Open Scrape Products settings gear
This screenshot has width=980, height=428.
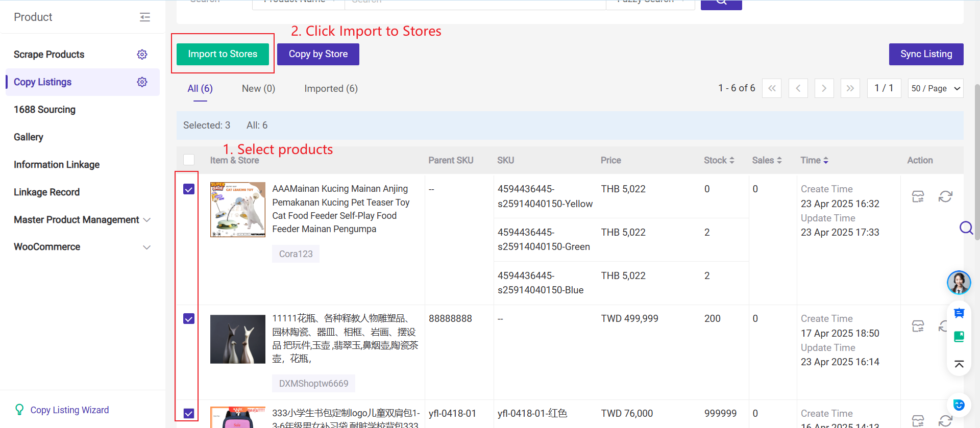coord(142,55)
